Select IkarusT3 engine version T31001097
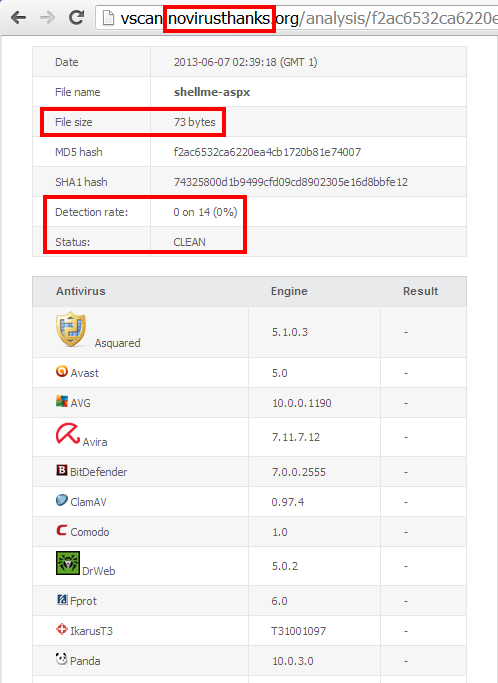This screenshot has height=683, width=498. click(x=299, y=631)
